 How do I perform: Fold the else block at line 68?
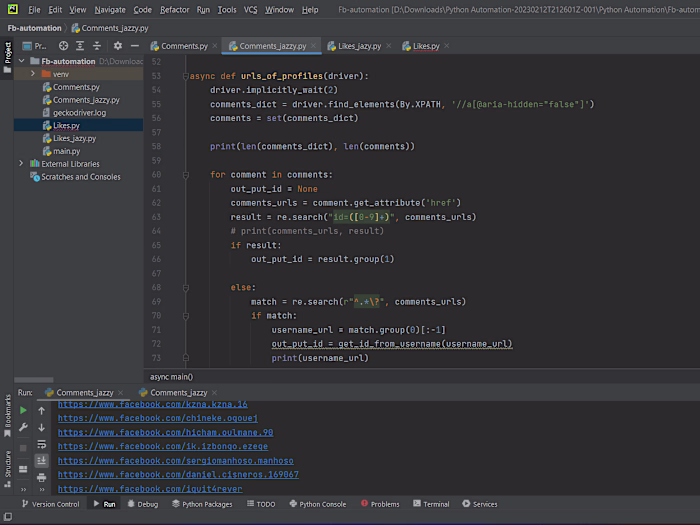(185, 288)
